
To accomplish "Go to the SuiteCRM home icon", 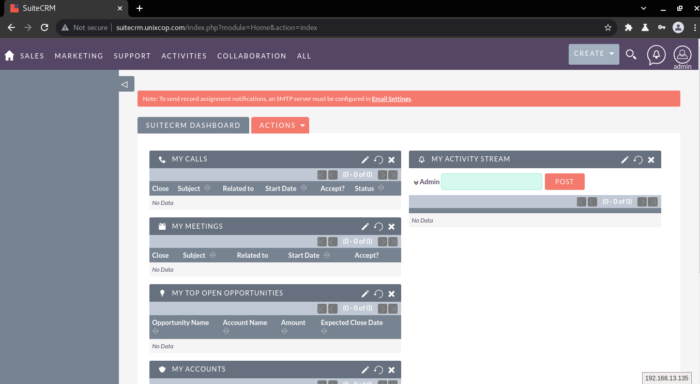I will click(9, 56).
